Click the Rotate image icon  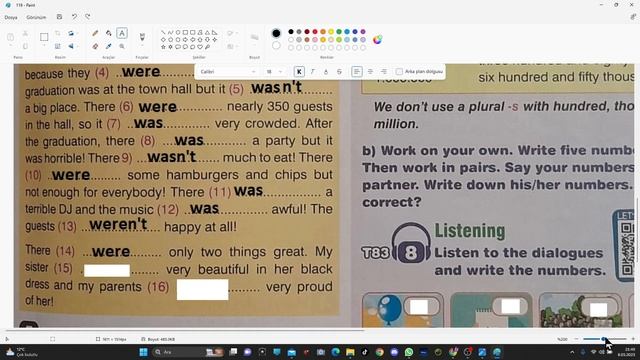pos(71,33)
